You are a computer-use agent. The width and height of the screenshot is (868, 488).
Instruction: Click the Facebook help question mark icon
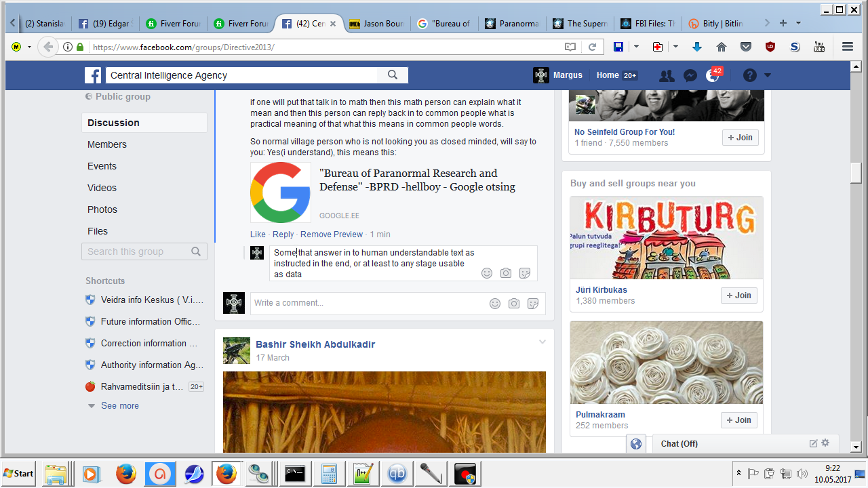(749, 75)
